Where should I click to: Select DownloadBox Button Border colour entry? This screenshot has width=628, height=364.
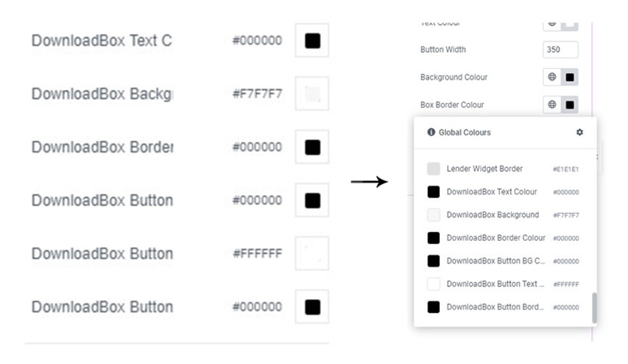pos(503,307)
